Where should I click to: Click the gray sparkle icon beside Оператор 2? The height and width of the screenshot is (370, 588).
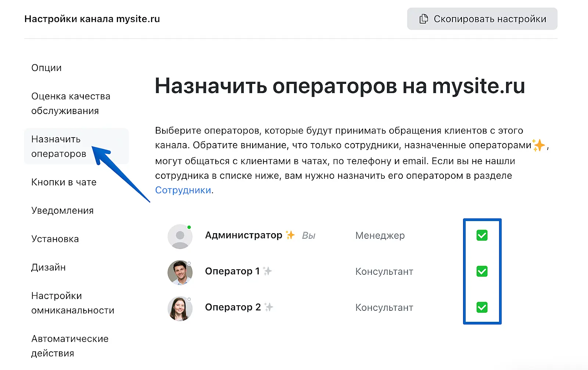pos(269,307)
